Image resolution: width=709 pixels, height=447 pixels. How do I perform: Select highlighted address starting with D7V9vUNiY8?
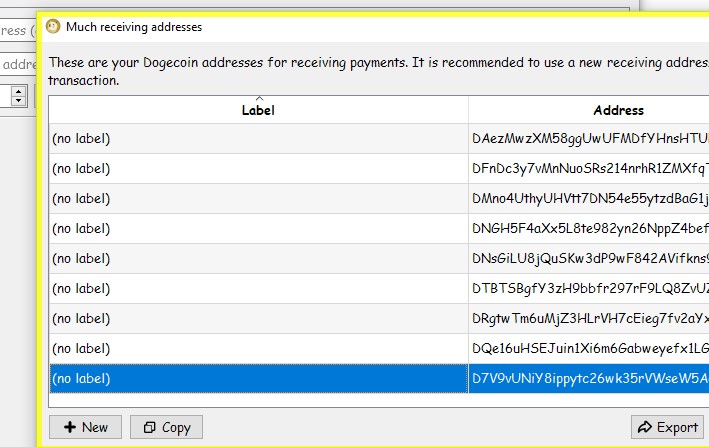point(589,378)
